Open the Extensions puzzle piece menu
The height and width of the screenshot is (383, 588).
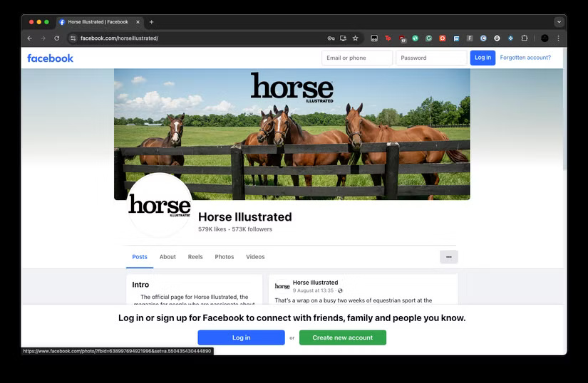pyautogui.click(x=525, y=38)
